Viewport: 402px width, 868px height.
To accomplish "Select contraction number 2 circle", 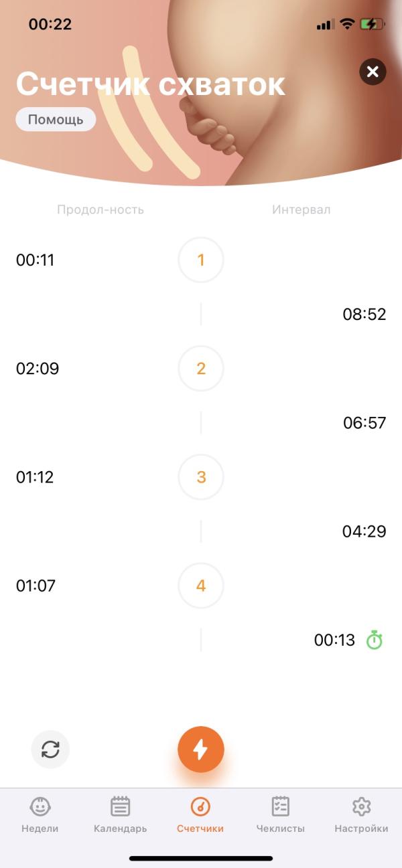I will (201, 369).
